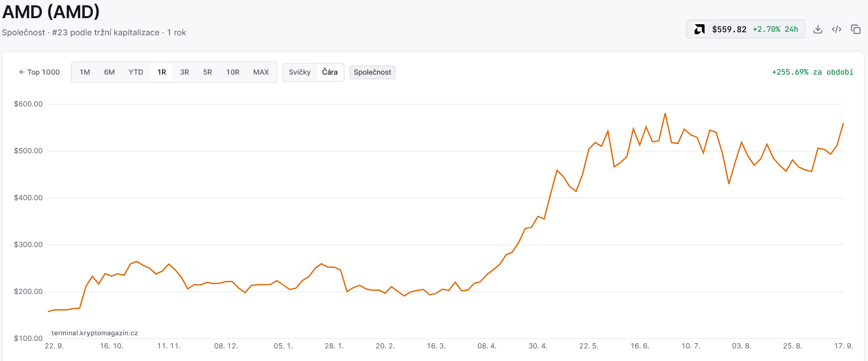Click the 17. 9. date label

coord(844,346)
